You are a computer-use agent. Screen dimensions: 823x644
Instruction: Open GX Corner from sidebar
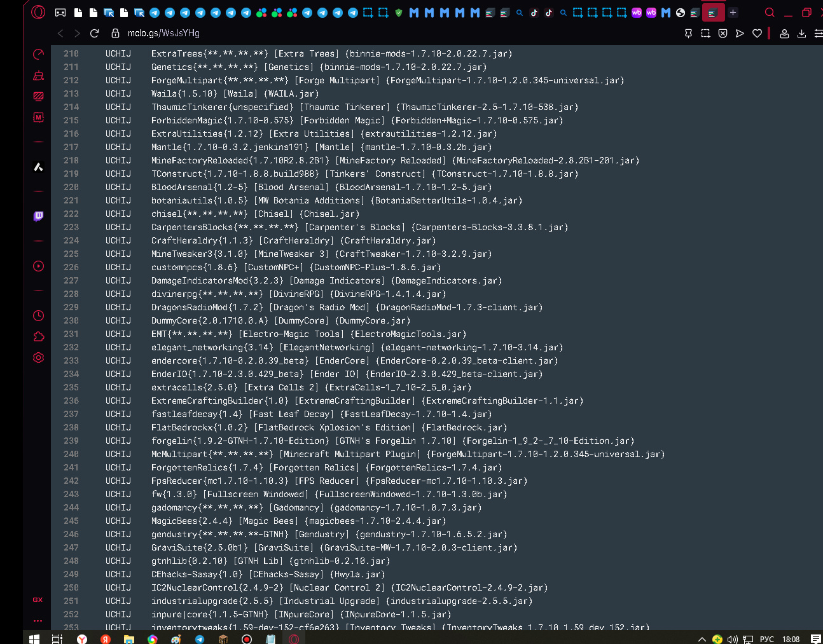point(38,599)
